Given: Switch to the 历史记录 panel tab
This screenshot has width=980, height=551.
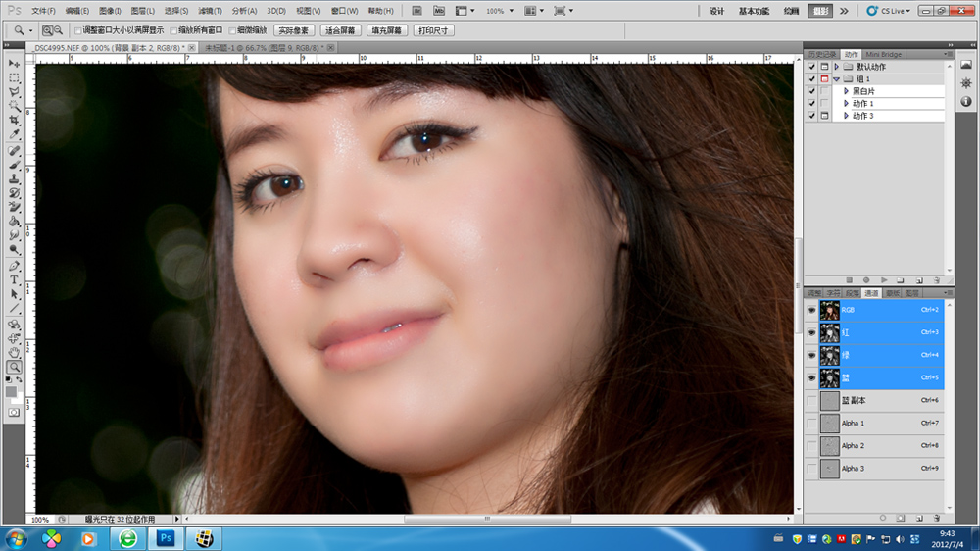Looking at the screenshot, I should click(822, 54).
